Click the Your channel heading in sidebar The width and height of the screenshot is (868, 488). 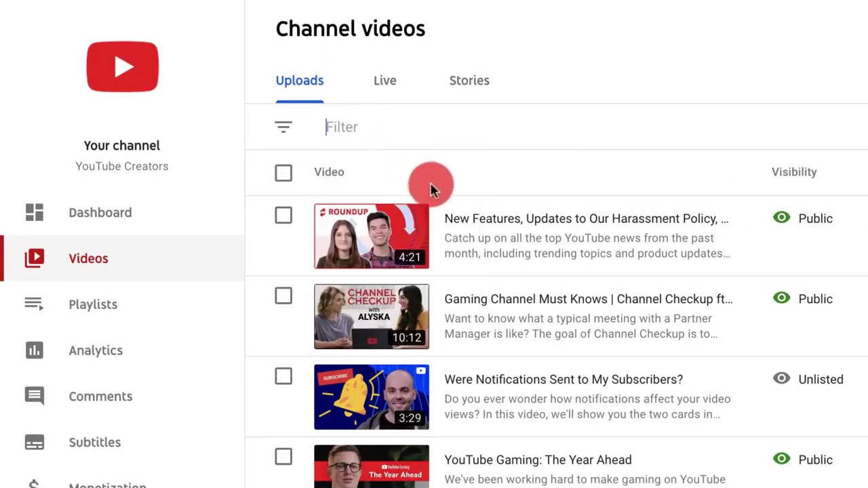(x=122, y=146)
